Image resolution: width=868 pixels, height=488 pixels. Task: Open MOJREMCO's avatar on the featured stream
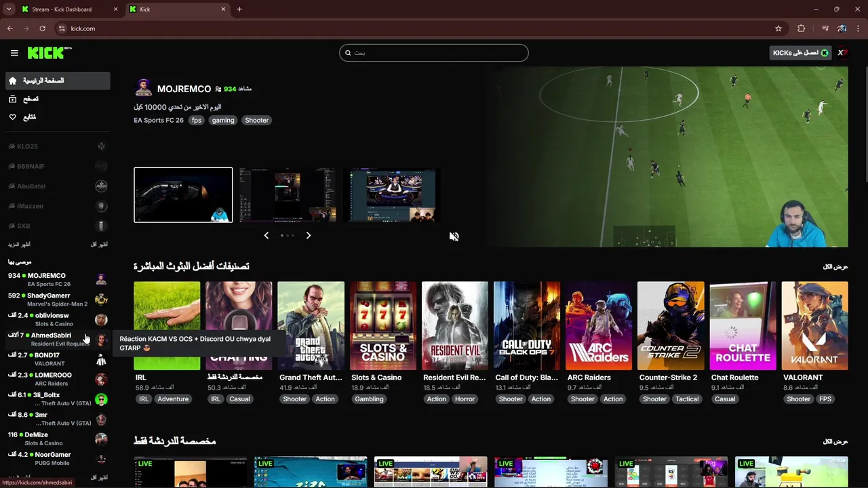[x=143, y=88]
